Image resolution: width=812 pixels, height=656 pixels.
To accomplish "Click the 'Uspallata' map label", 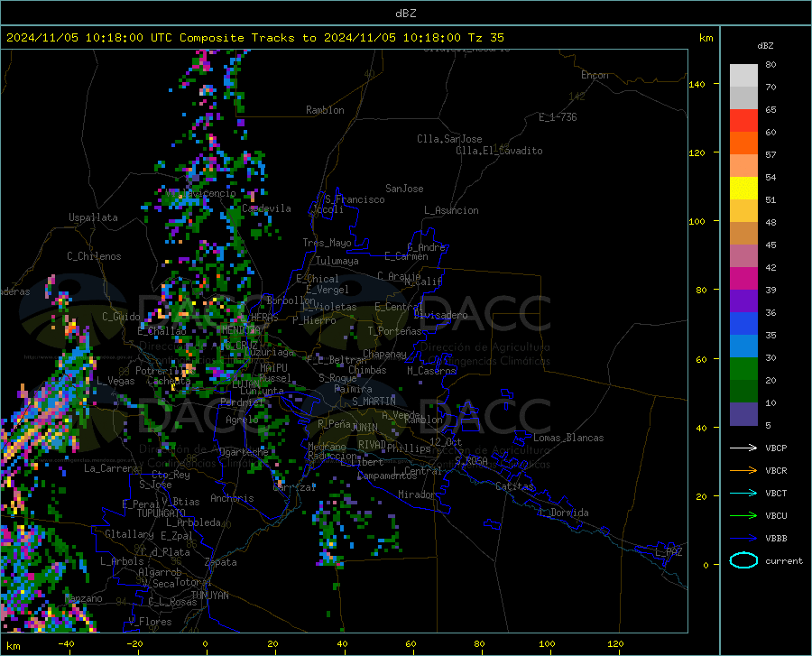I will pyautogui.click(x=93, y=217).
